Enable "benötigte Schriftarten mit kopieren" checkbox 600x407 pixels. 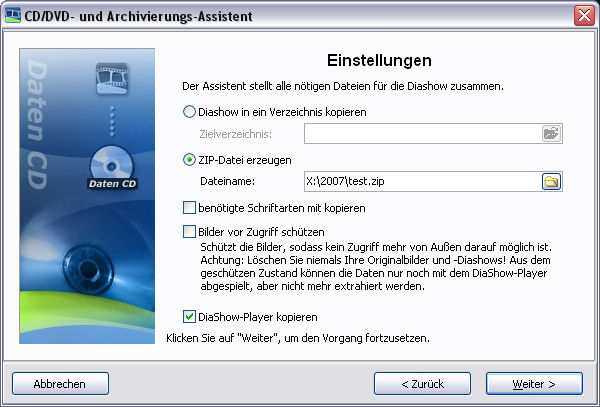click(190, 208)
